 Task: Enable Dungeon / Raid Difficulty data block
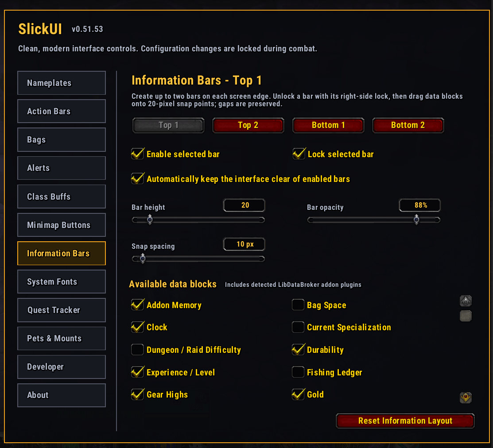click(137, 350)
